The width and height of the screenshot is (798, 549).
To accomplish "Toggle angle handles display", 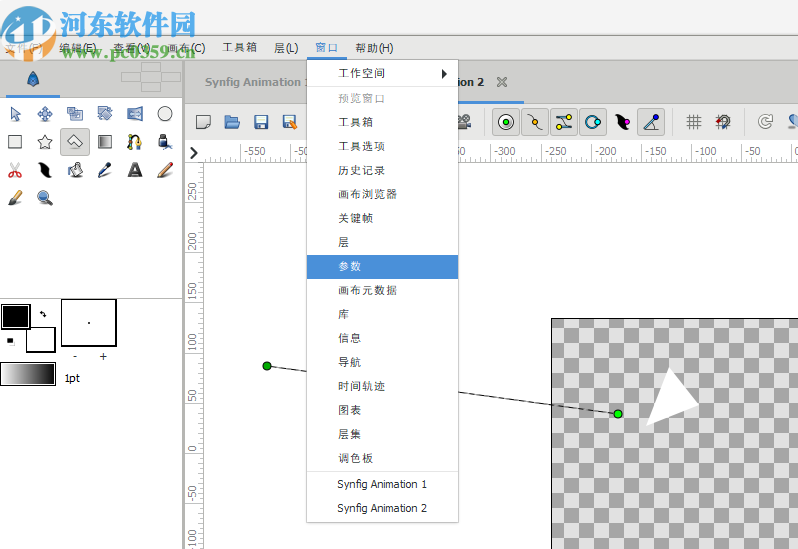I will pyautogui.click(x=651, y=122).
